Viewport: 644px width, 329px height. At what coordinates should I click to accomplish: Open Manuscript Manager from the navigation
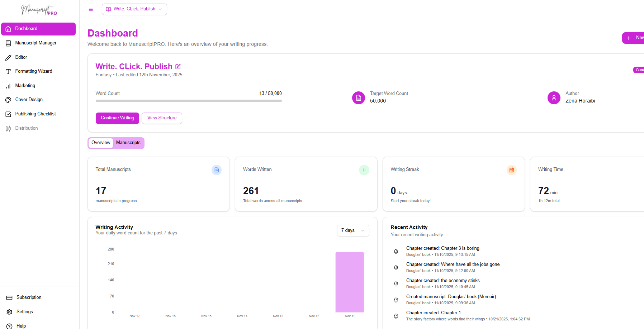point(36,43)
